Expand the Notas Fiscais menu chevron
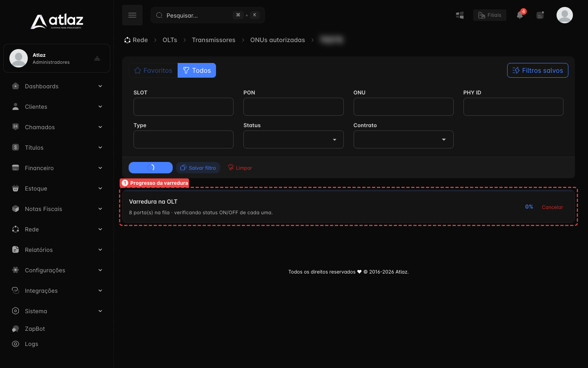588x368 pixels. pyautogui.click(x=100, y=209)
